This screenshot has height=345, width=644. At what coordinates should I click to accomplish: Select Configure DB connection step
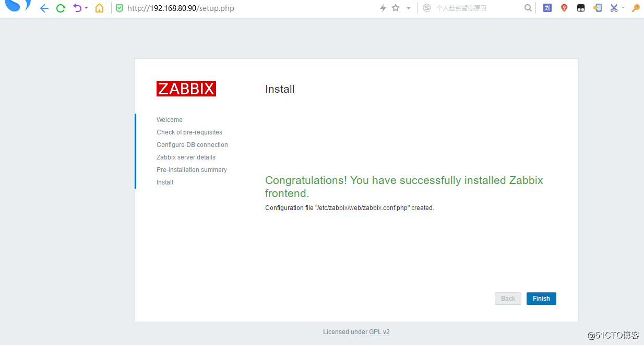[x=192, y=145]
